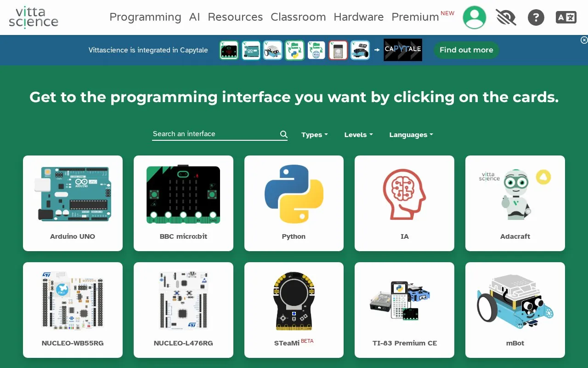Click the Python card label
Screen dimensions: 588x368
tap(294, 236)
